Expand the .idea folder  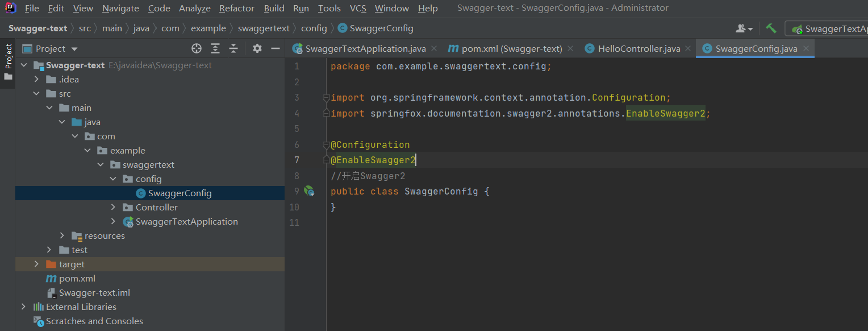click(x=36, y=79)
